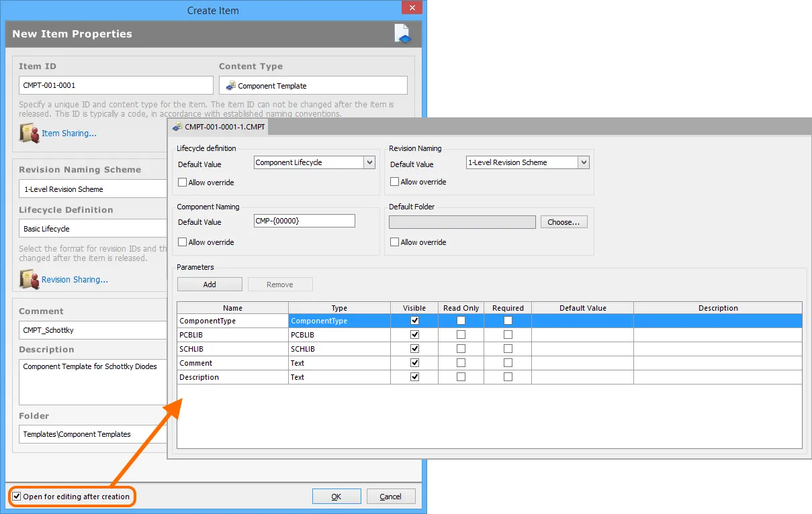Click the OK button
Screen dimensions: 812x514
(336, 497)
